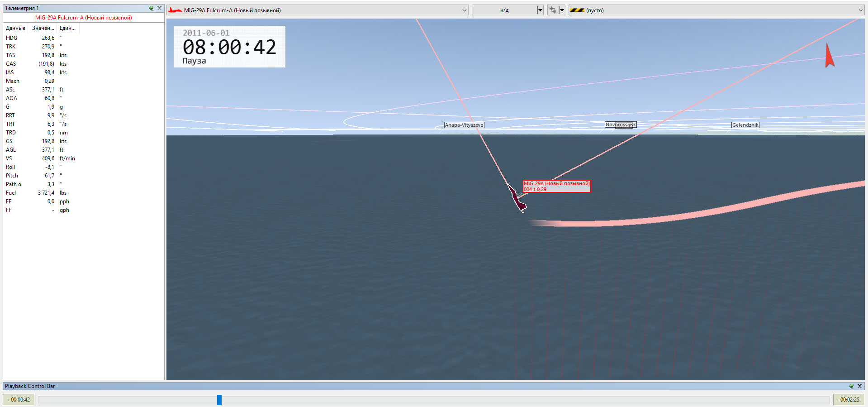Screen dimensions: 868x407
Task: Expand the arrow beside swap objects icon
Action: tap(562, 10)
